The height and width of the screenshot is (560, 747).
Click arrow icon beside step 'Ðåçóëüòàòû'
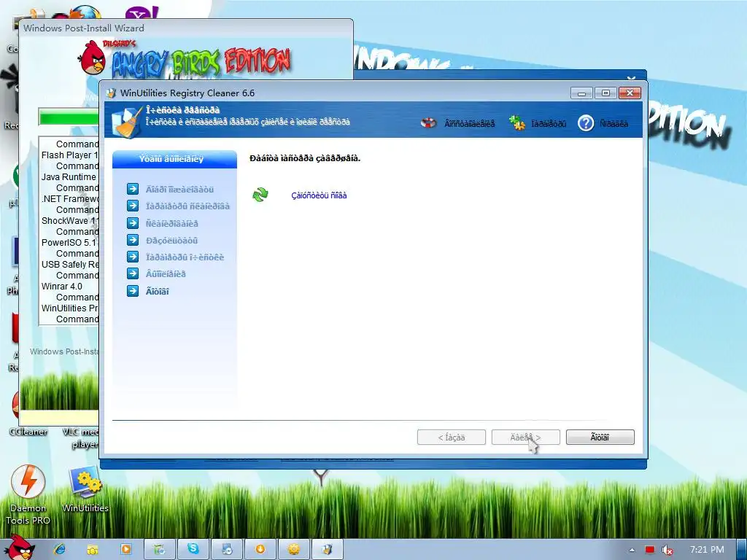tap(133, 240)
